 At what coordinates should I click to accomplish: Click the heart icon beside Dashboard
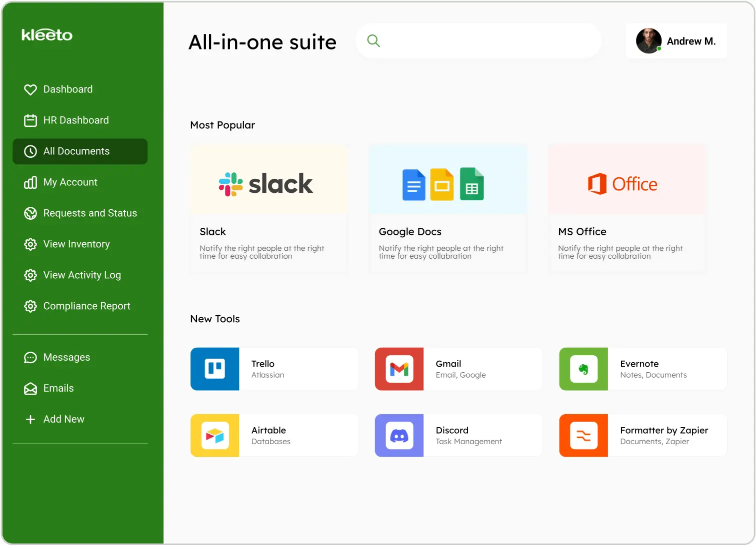30,89
